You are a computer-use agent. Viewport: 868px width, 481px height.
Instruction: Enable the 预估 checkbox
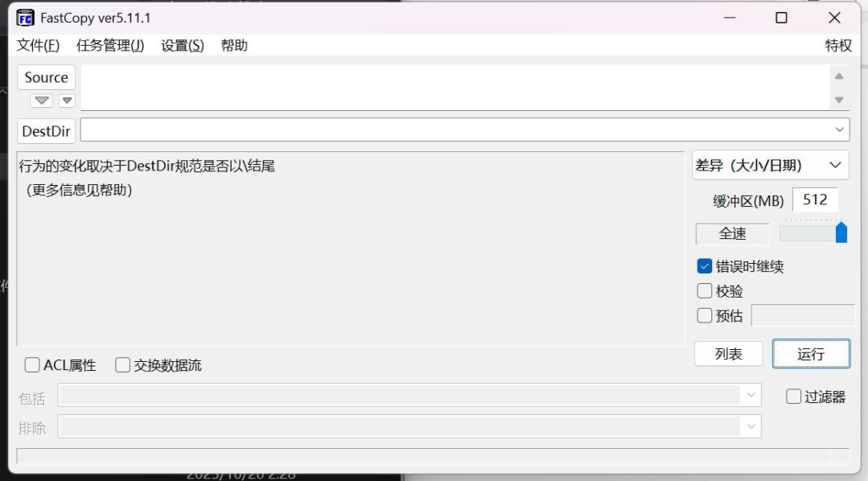(x=704, y=315)
